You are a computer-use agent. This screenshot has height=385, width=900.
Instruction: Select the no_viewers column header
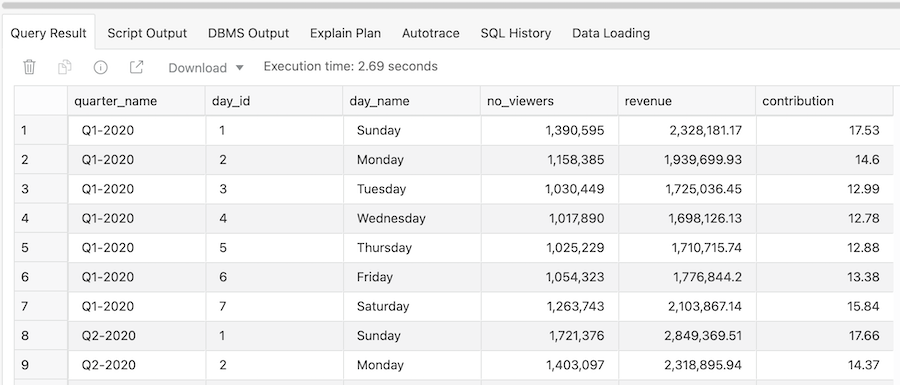point(549,101)
